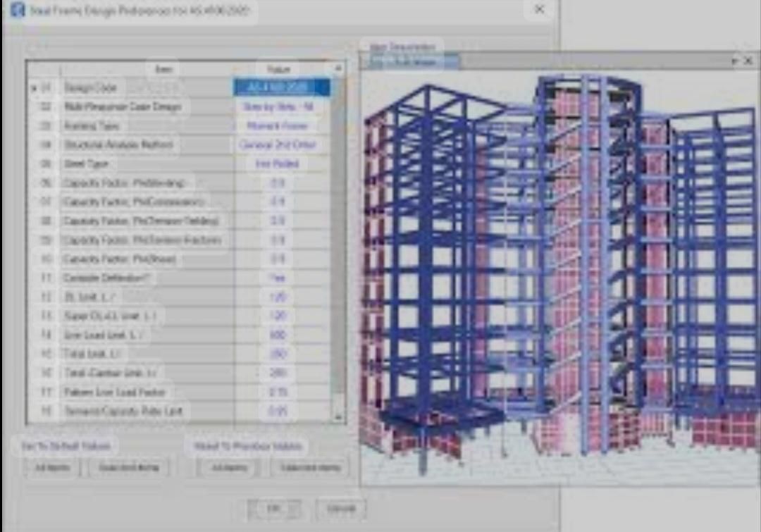Open the Structural Analysis Method value dropdown

click(x=282, y=144)
